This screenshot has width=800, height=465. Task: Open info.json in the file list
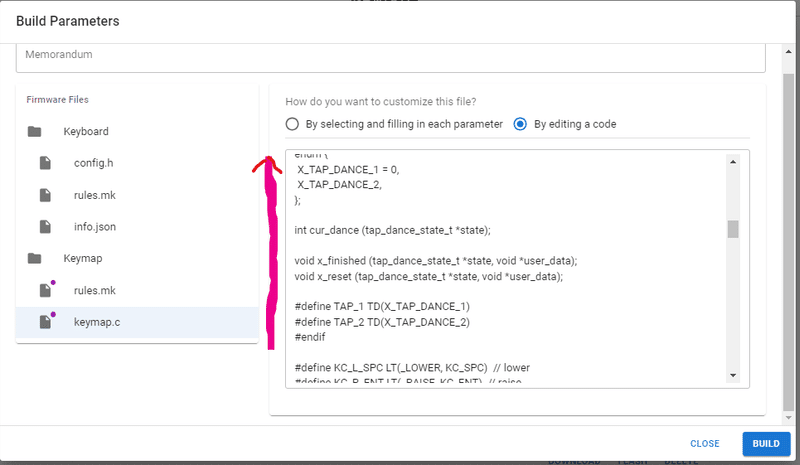click(x=94, y=227)
